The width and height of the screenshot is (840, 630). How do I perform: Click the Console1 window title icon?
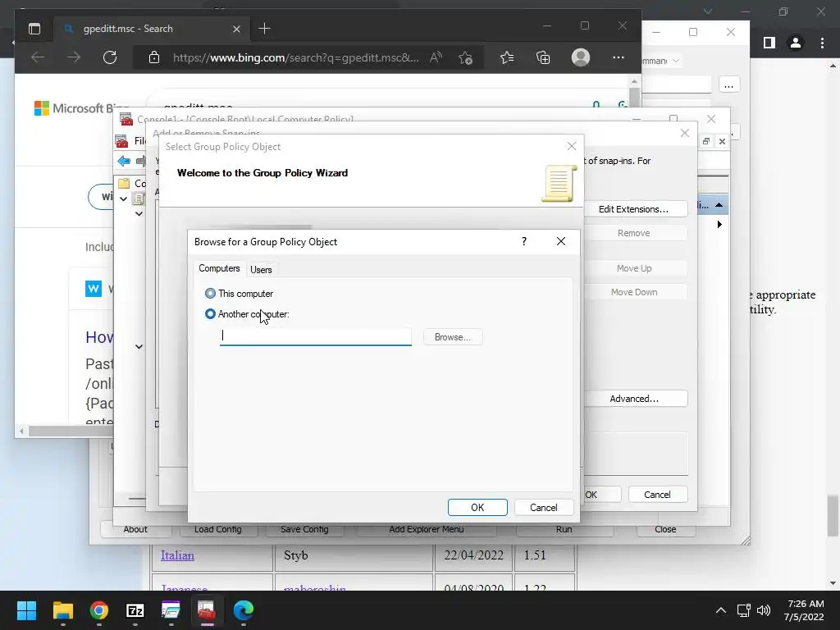126,119
